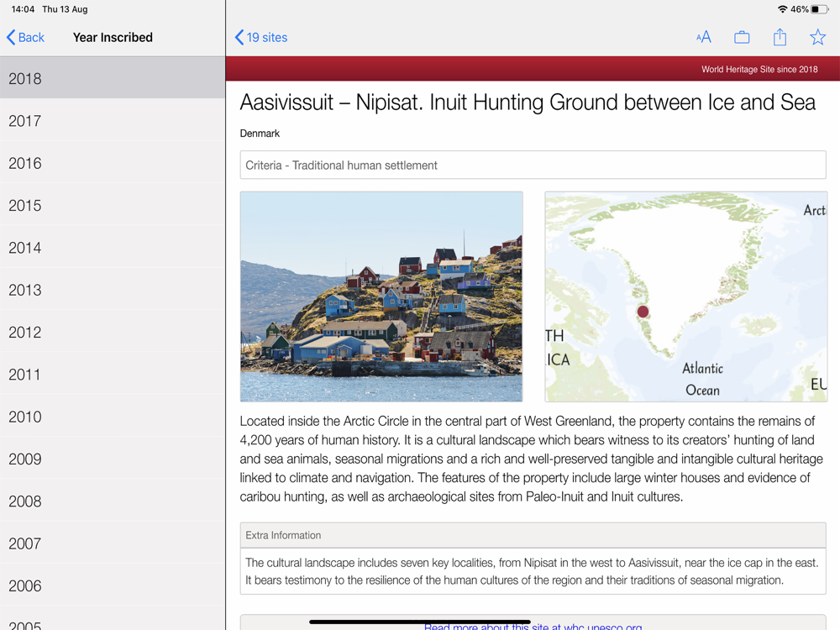Tap the Criteria - Traditional human settlement box
The width and height of the screenshot is (840, 630).
click(533, 165)
